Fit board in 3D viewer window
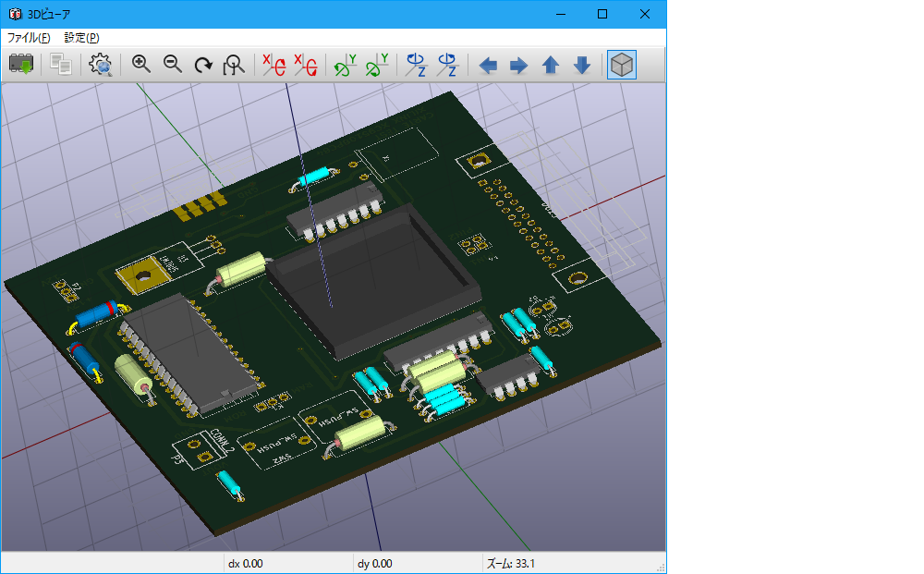Image resolution: width=924 pixels, height=574 pixels. tap(234, 64)
